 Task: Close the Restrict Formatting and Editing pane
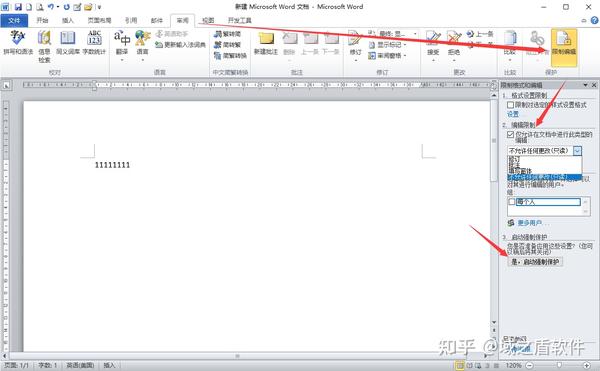[x=594, y=85]
